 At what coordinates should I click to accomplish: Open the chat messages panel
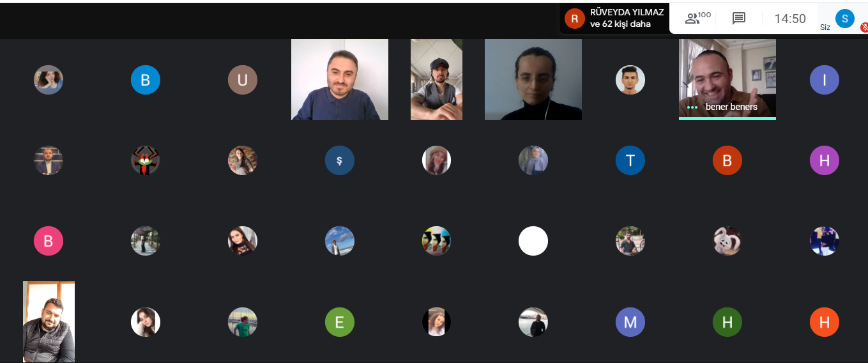(739, 19)
